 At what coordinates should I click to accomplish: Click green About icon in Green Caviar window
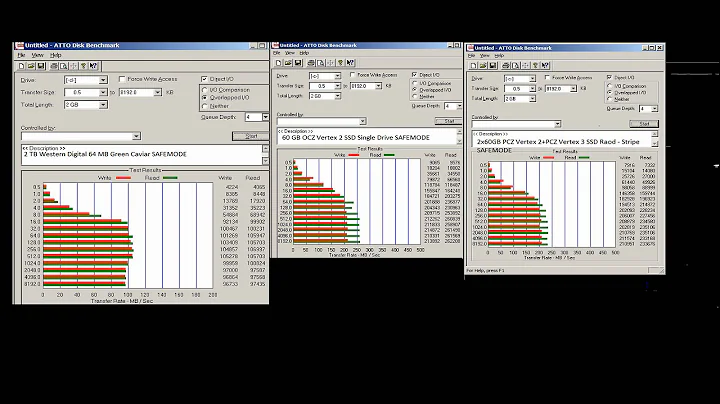pos(84,66)
